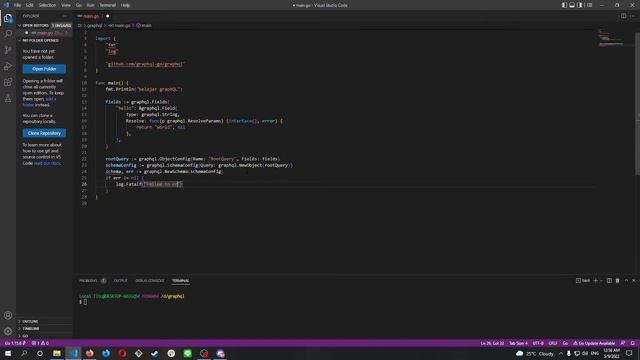The image size is (640, 360).
Task: Click errors and warnings count in status bar
Action: (40, 343)
